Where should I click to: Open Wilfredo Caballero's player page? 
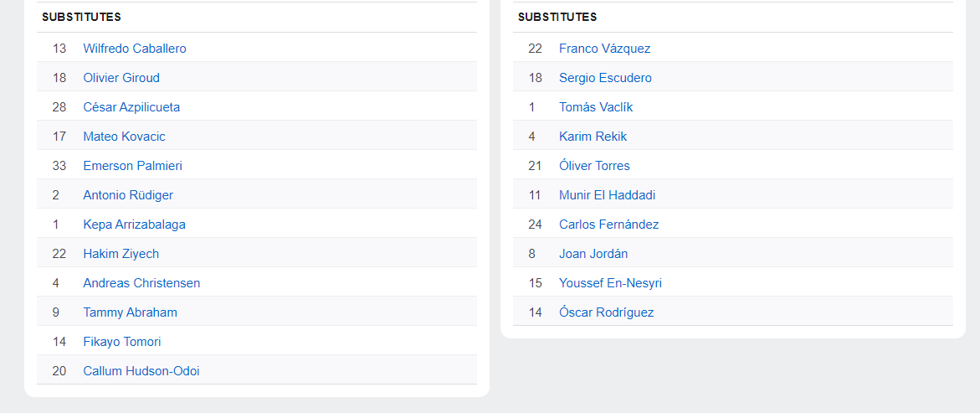pyautogui.click(x=134, y=49)
